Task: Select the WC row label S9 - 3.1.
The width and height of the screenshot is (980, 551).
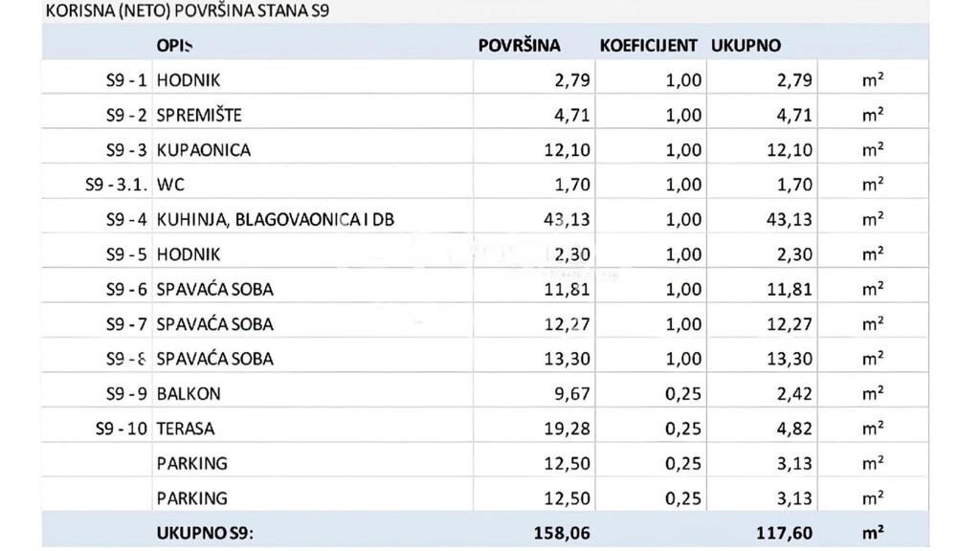Action: pos(116,185)
